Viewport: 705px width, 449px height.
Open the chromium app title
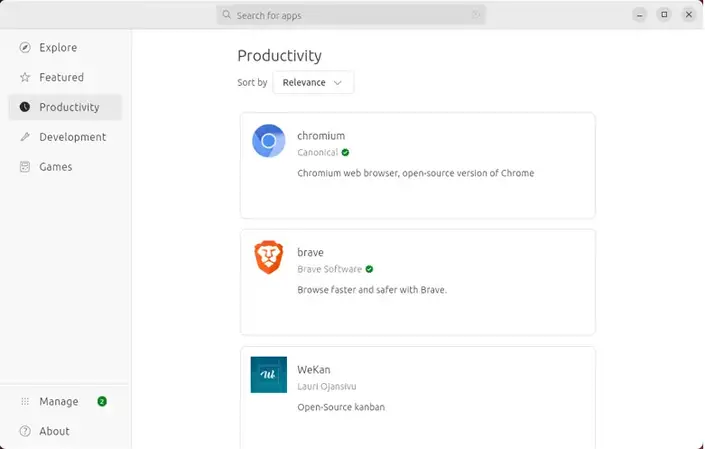point(321,136)
